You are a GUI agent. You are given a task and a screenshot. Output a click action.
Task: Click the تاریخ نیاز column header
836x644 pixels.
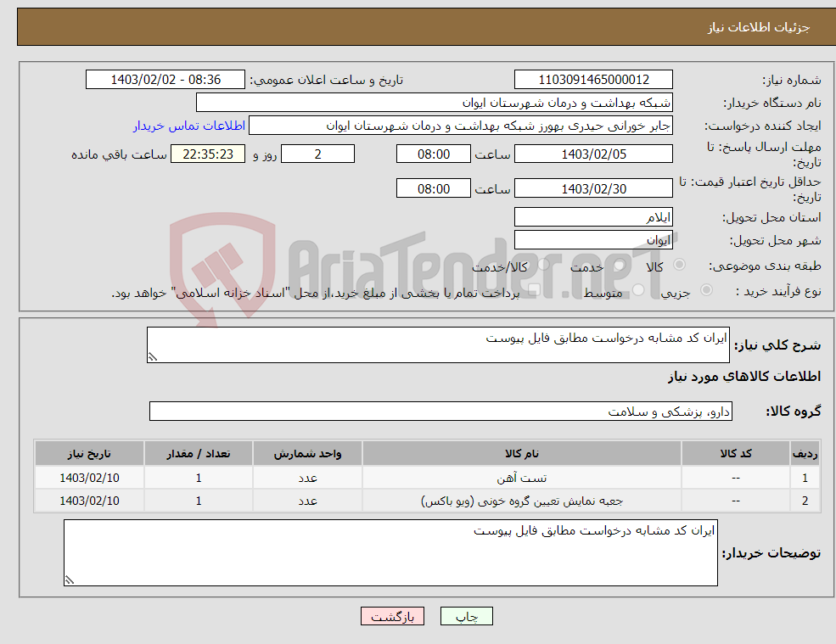tap(90, 453)
